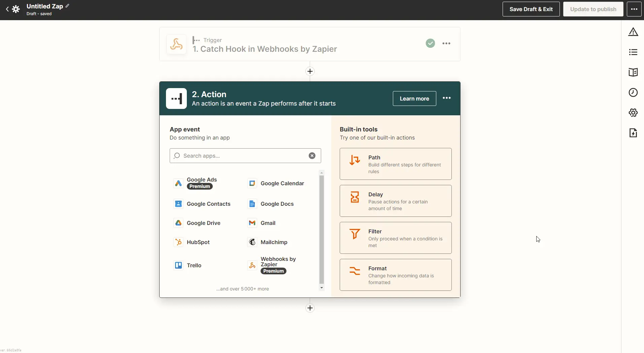Screen dimensions: 644x353
Task: Click the Zapier asterisk logo
Action: (16, 9)
